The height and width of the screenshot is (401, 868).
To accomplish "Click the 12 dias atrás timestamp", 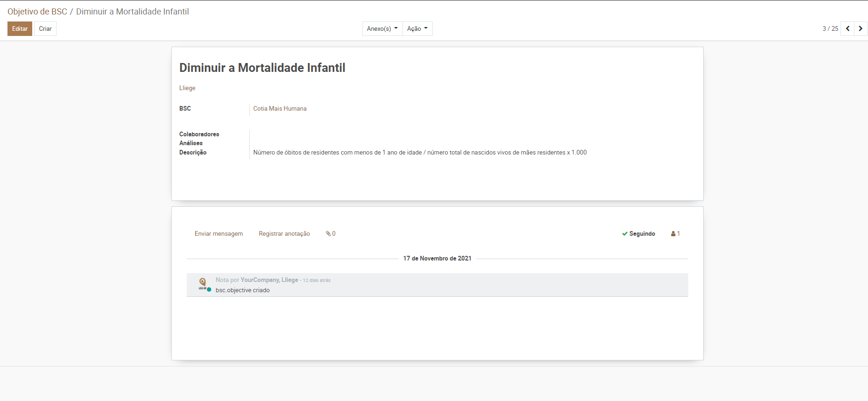I will tap(317, 281).
